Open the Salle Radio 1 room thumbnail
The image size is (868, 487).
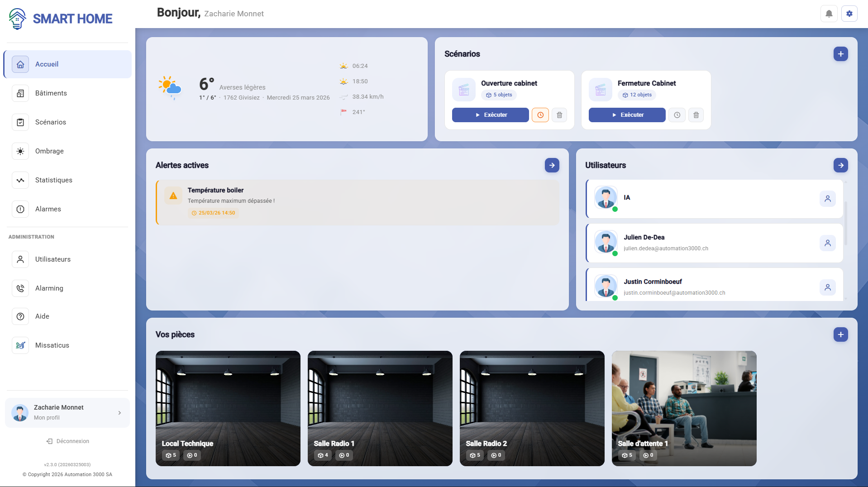(380, 408)
